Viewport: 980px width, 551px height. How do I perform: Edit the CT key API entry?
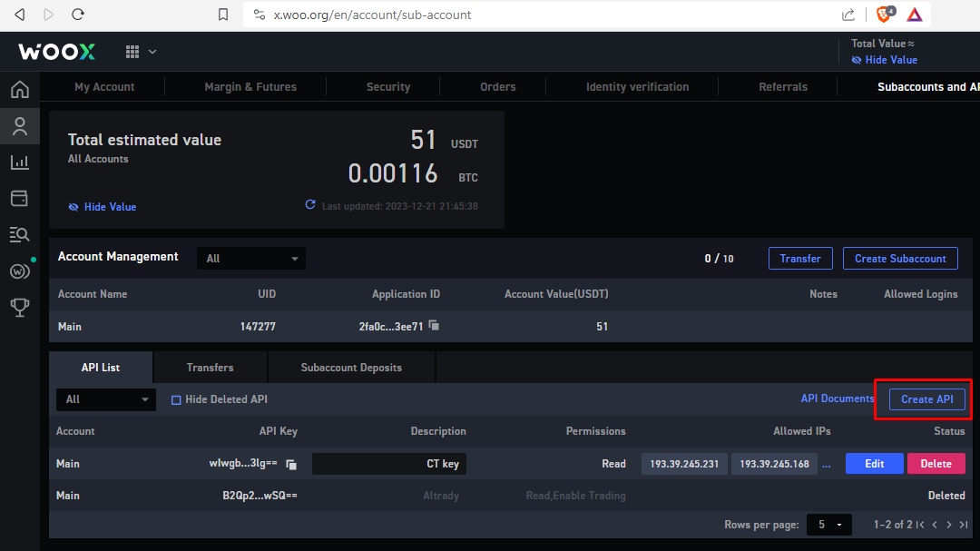tap(875, 464)
